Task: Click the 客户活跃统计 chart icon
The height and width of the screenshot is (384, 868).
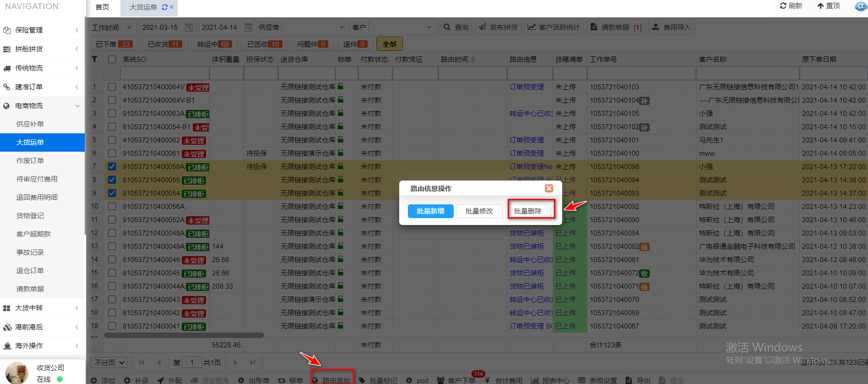Action: pyautogui.click(x=532, y=27)
